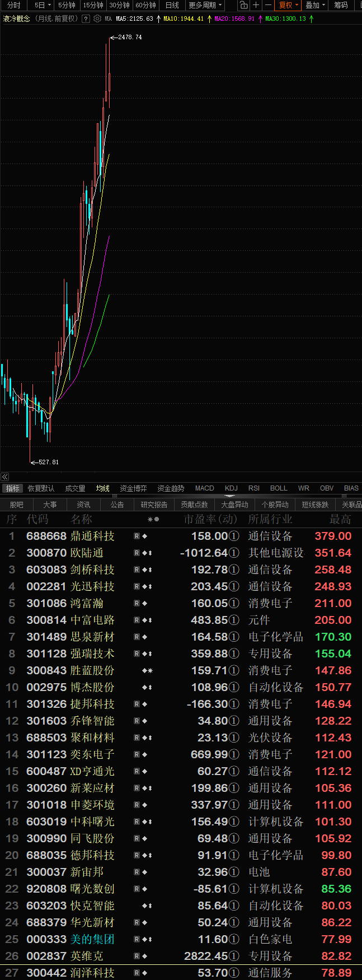Click R badge in 美的集团 row

(x=137, y=939)
